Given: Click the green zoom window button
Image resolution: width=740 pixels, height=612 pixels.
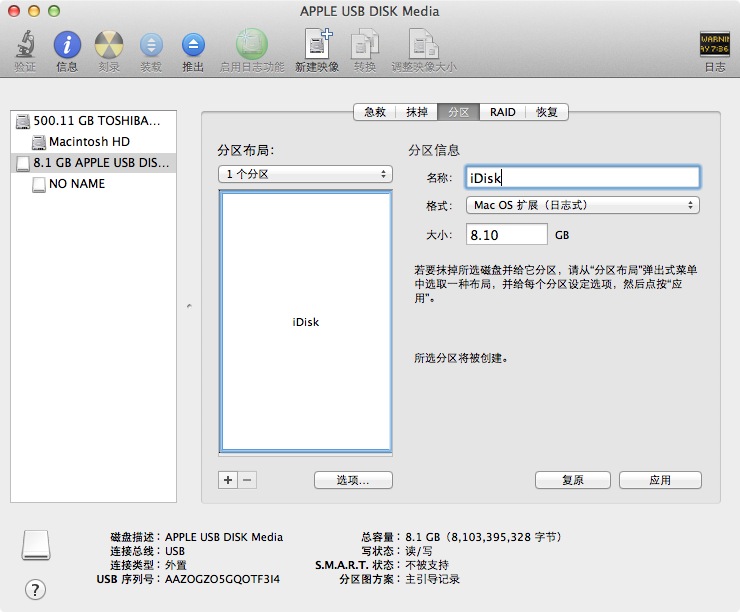Looking at the screenshot, I should tap(54, 11).
